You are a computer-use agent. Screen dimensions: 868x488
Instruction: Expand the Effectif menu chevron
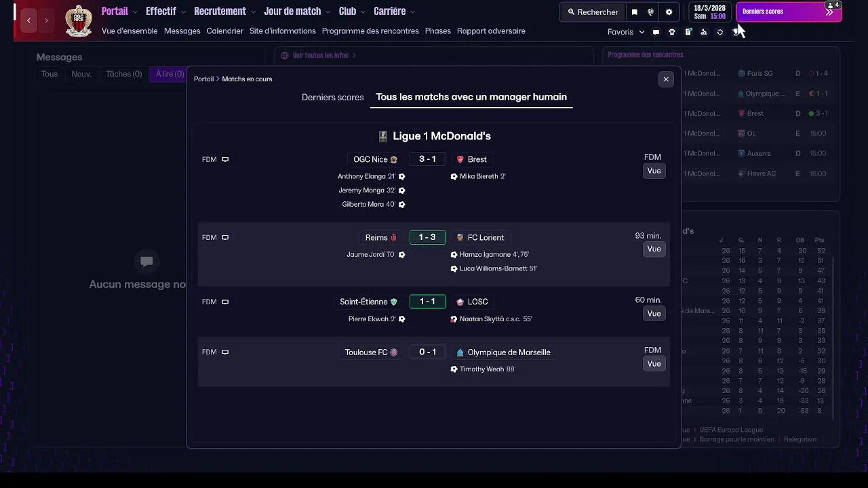[x=182, y=12]
